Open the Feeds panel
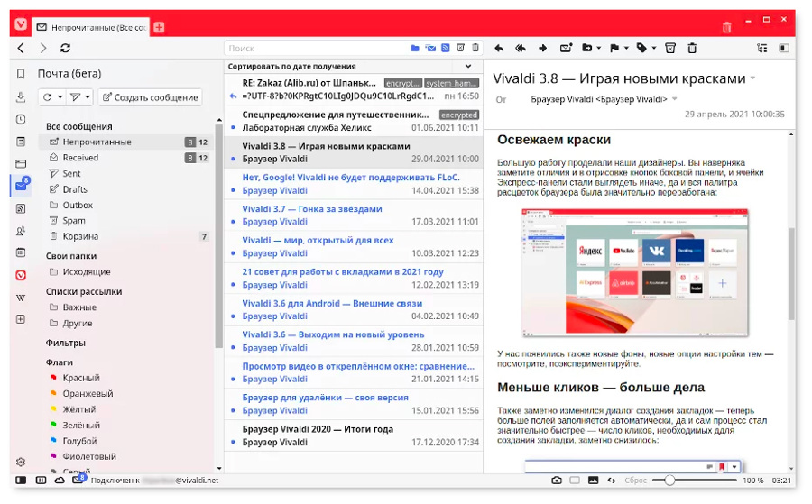The height and width of the screenshot is (504, 812). pos(21,208)
